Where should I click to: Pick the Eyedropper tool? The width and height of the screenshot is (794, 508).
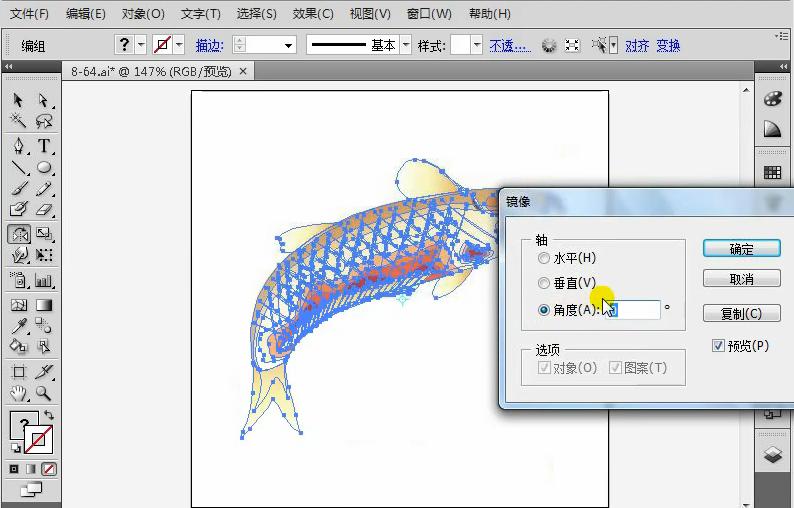click(18, 326)
